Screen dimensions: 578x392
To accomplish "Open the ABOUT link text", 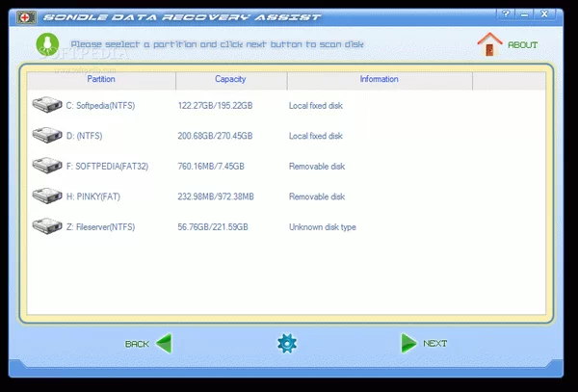I will [523, 45].
